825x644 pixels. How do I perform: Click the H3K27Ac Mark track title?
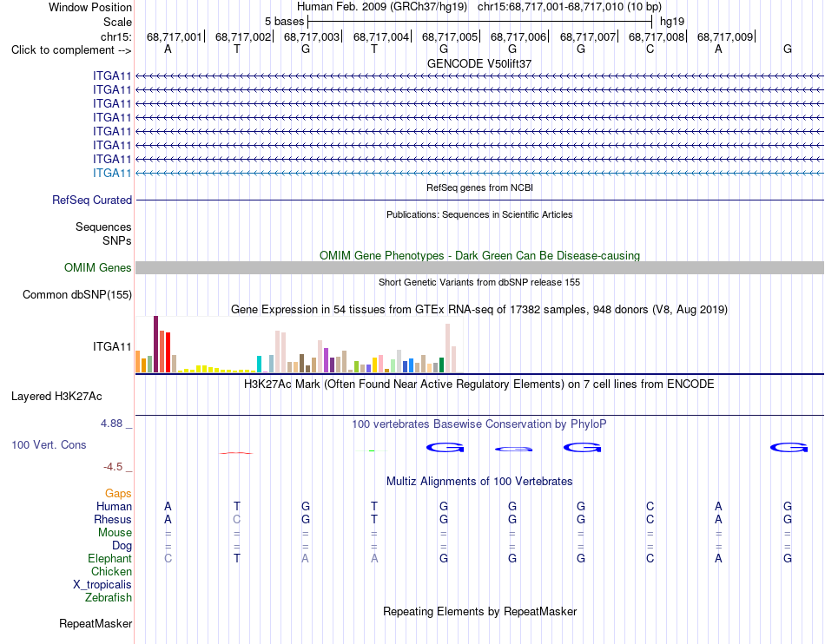pyautogui.click(x=479, y=384)
